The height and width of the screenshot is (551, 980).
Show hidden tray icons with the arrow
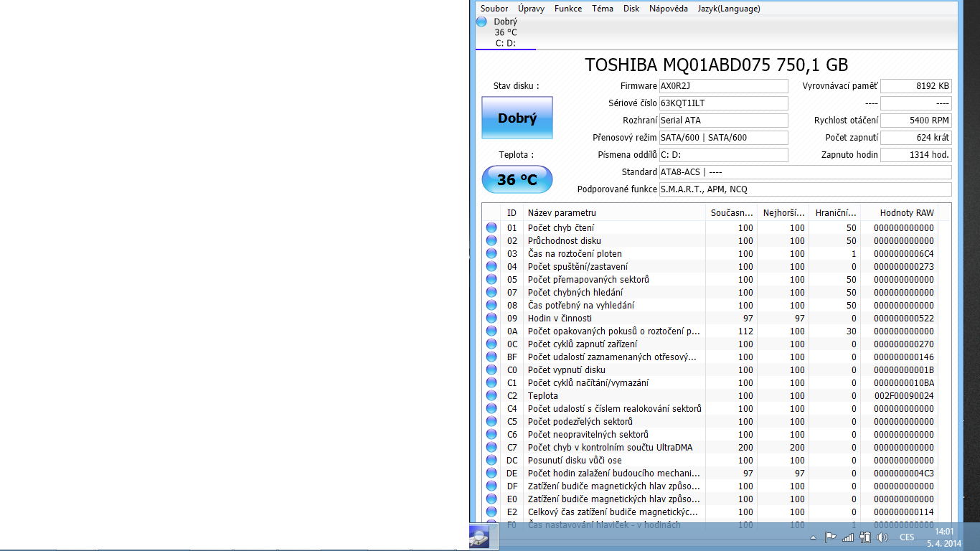(x=813, y=537)
